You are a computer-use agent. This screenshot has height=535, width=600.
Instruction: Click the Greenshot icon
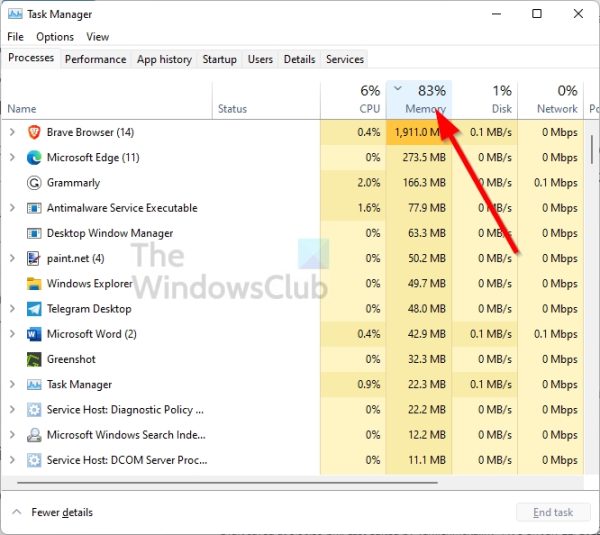coord(34,360)
